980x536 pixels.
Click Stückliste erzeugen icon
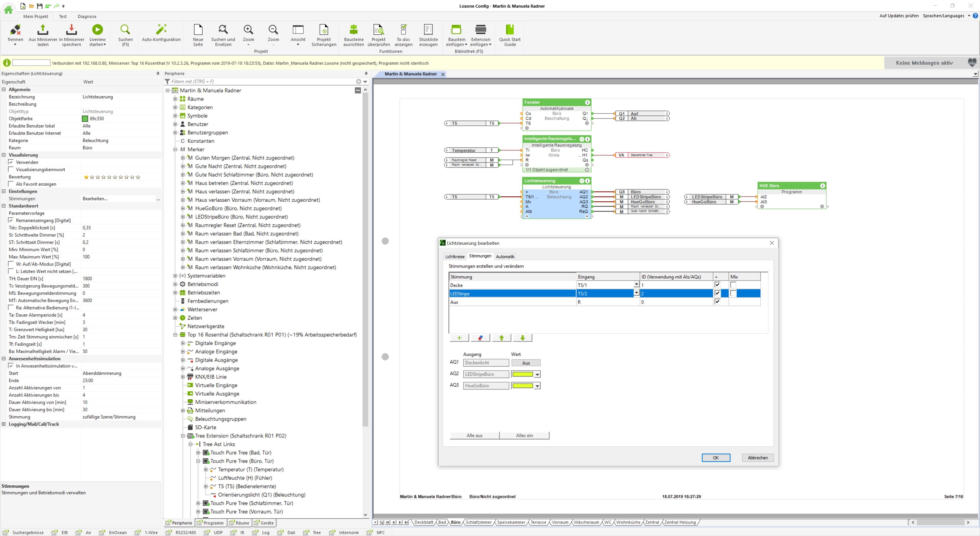pyautogui.click(x=428, y=30)
